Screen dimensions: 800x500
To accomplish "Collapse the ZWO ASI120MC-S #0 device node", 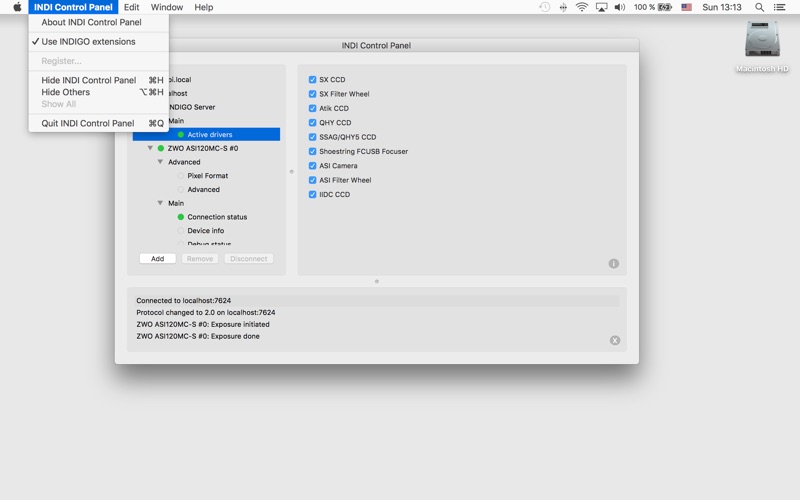I will 150,148.
